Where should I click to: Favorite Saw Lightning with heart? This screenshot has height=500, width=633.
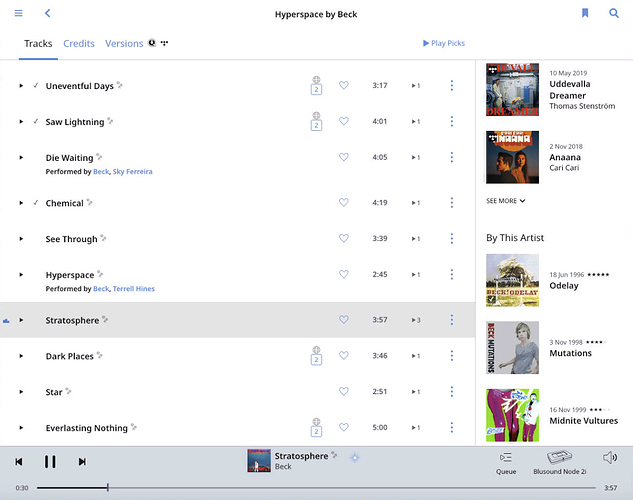pyautogui.click(x=344, y=121)
